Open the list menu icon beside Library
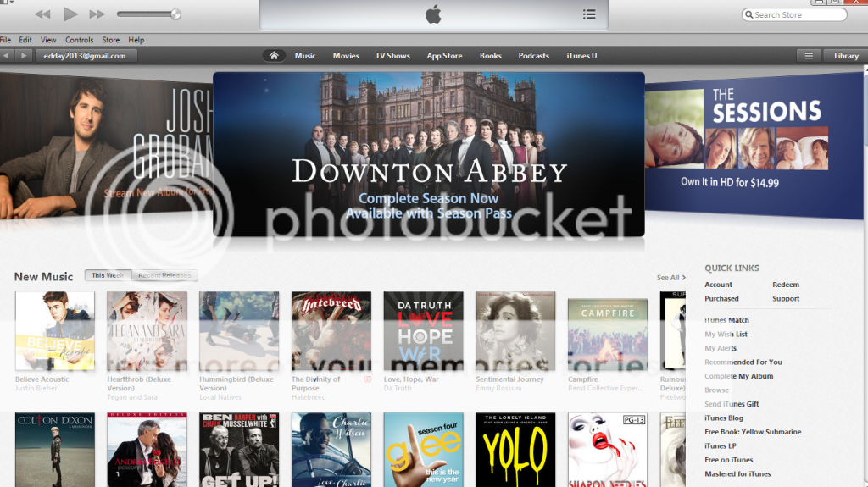The height and width of the screenshot is (487, 868). (x=809, y=56)
